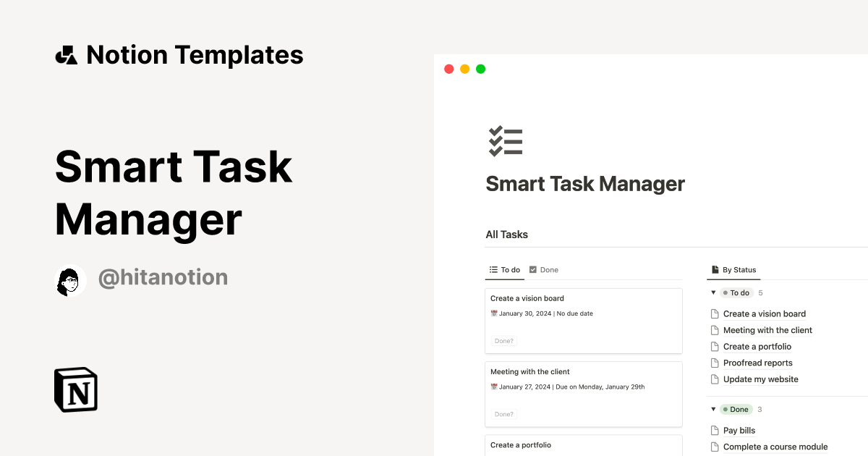Open the Proofread reports task link
Image resolution: width=868 pixels, height=456 pixels.
[x=757, y=363]
